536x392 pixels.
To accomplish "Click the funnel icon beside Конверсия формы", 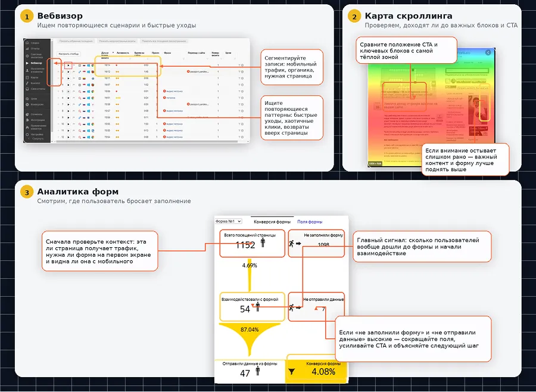I will [292, 371].
